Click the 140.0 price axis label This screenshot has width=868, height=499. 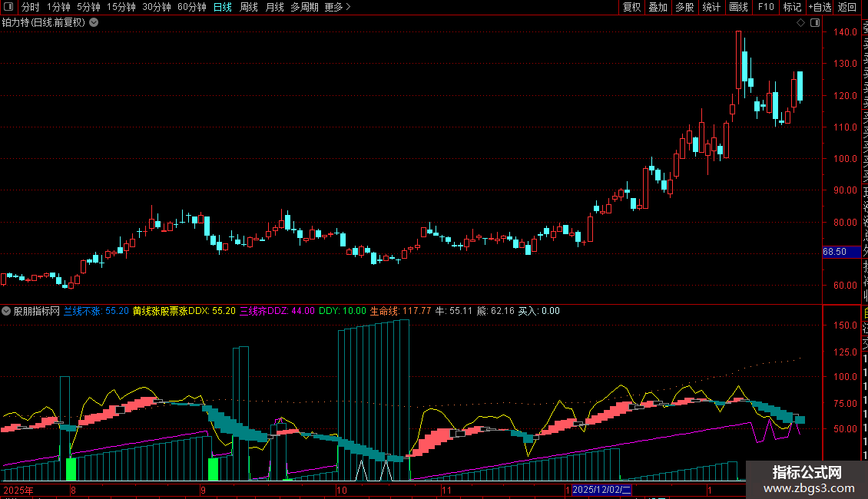coord(845,32)
